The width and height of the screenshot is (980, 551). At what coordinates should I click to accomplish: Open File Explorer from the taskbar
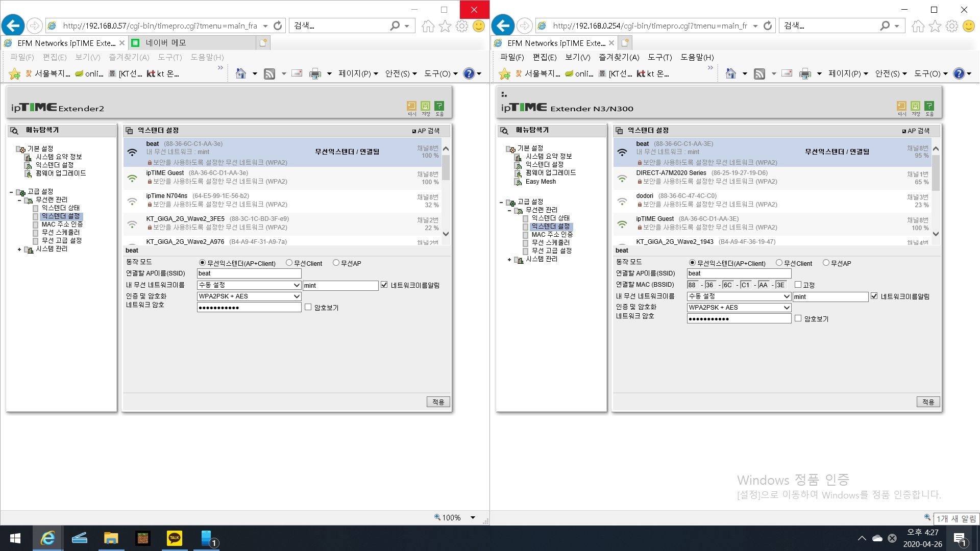[111, 538]
